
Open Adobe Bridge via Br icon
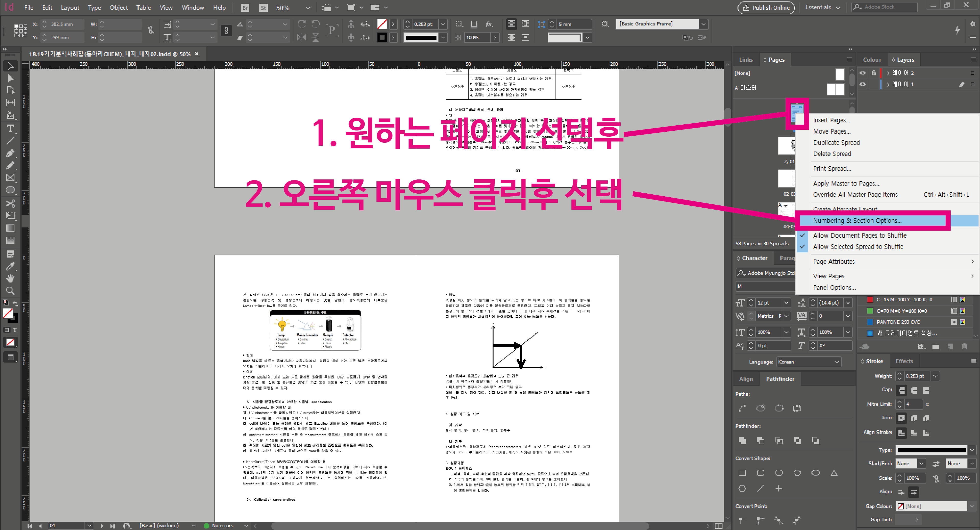click(245, 8)
